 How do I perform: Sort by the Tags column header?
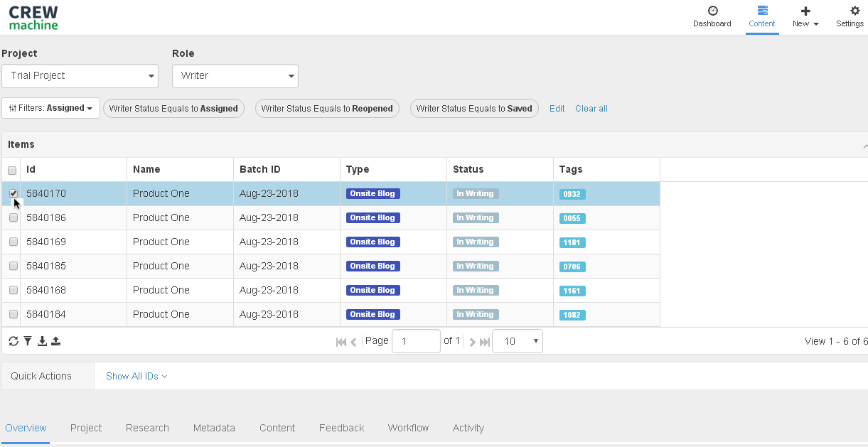point(607,169)
